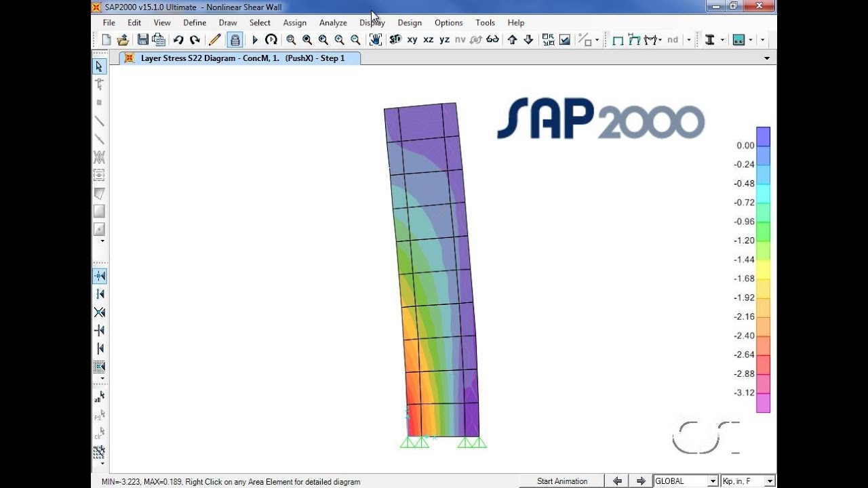Open dropdown arrow after the nd button
The image size is (868, 488).
[689, 40]
